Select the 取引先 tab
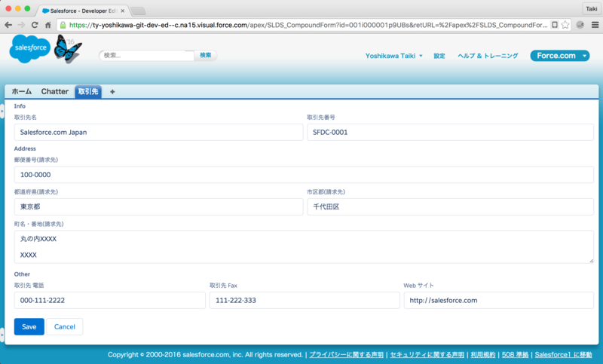Image resolution: width=603 pixels, height=364 pixels. click(88, 91)
